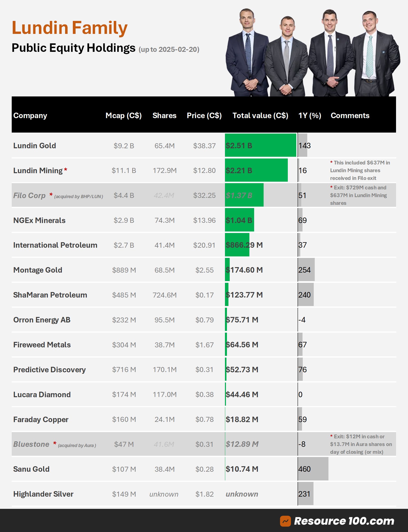408x532 pixels.
Task: Click the 172.9M shares value
Action: tap(165, 171)
